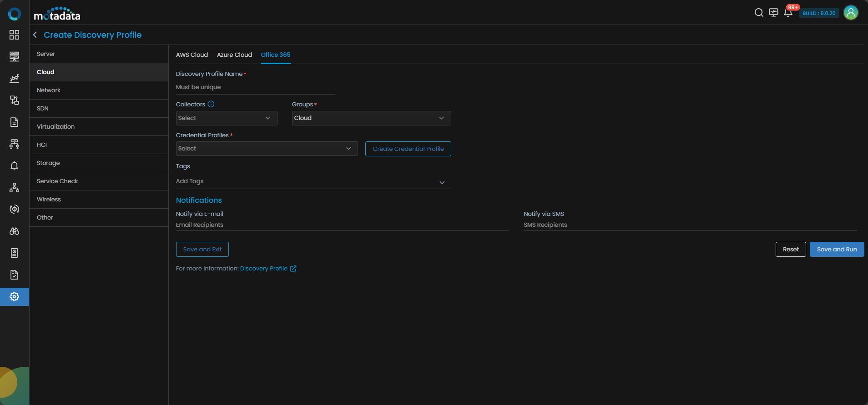This screenshot has width=868, height=405.
Task: Select the Cloud category
Action: point(99,72)
